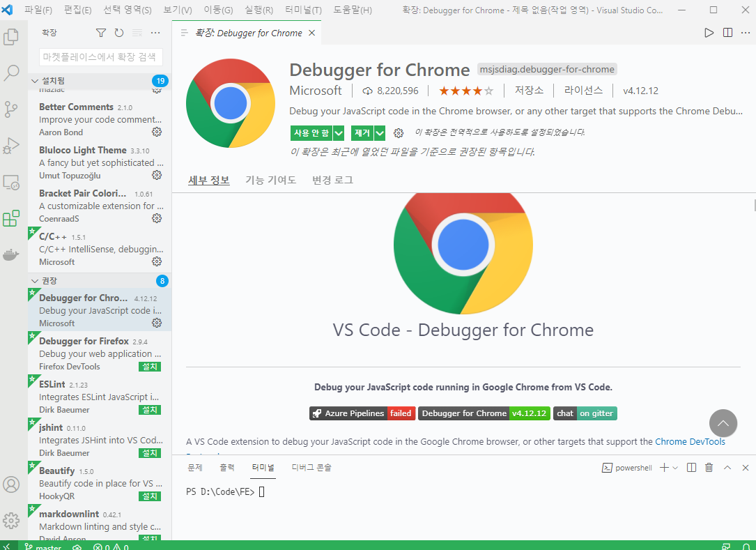756x550 pixels.
Task: Open the Selection menu
Action: pos(128,10)
